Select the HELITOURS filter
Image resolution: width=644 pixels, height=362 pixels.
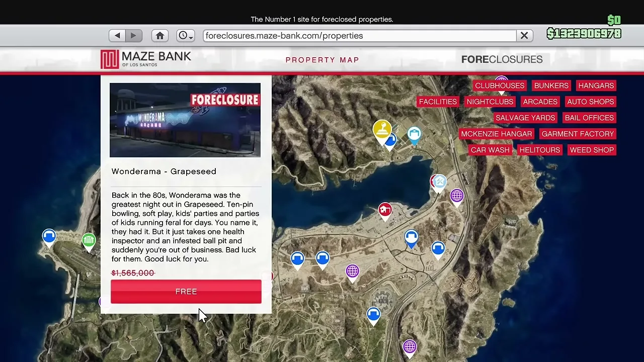pos(539,150)
